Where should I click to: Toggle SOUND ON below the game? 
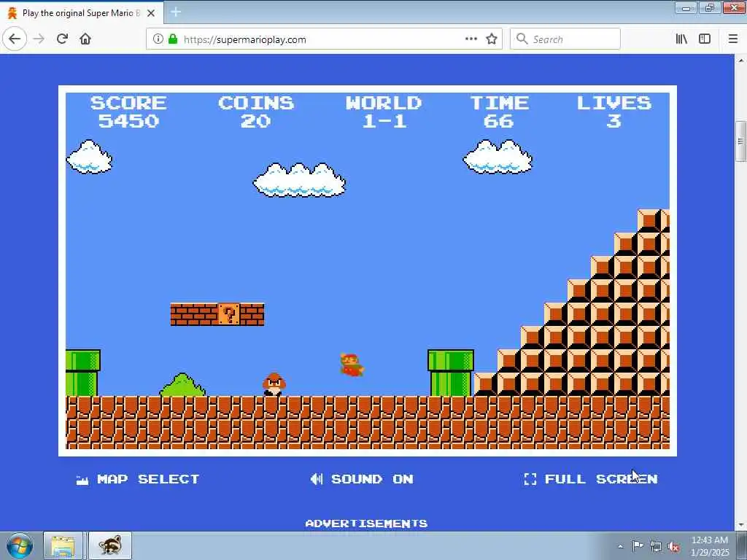(362, 479)
